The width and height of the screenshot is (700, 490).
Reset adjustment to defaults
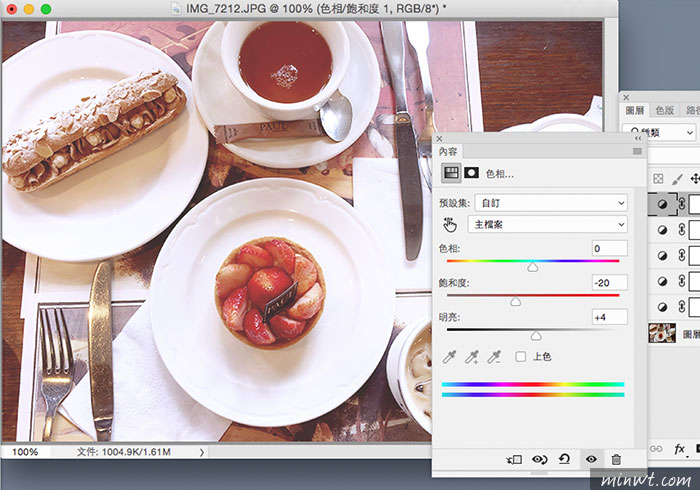pyautogui.click(x=564, y=459)
